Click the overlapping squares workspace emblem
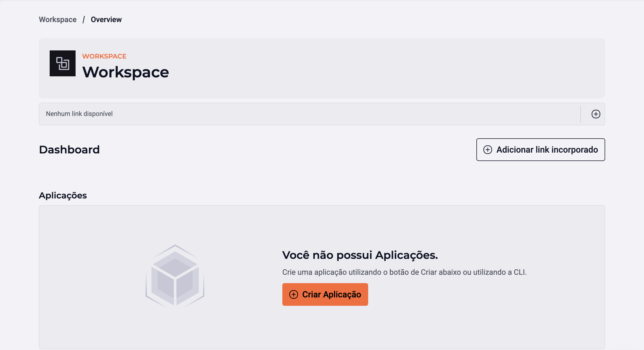Screen dimensions: 644x350 tap(62, 63)
